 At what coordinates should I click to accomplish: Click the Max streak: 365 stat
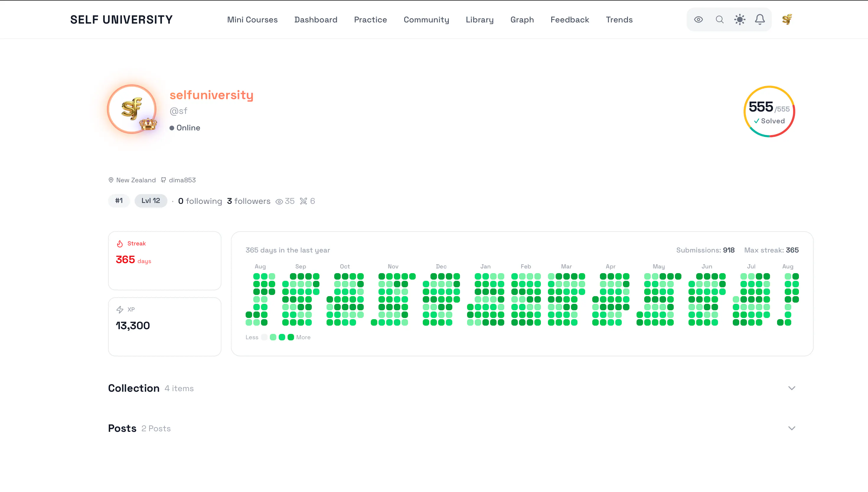[771, 250]
